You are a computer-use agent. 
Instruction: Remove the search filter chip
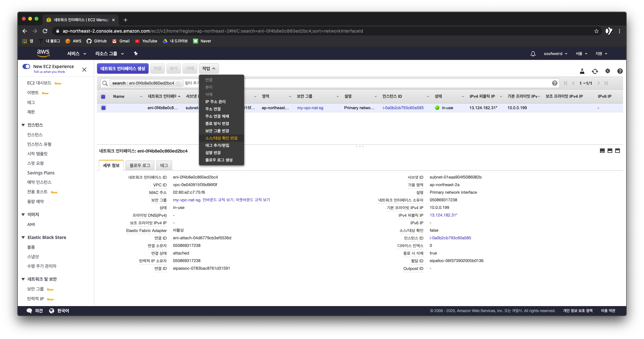(x=178, y=83)
